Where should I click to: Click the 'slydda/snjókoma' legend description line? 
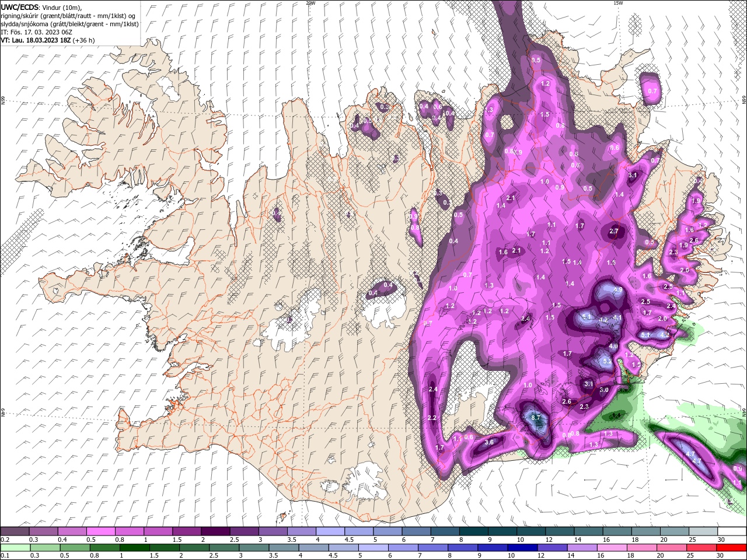pyautogui.click(x=69, y=23)
